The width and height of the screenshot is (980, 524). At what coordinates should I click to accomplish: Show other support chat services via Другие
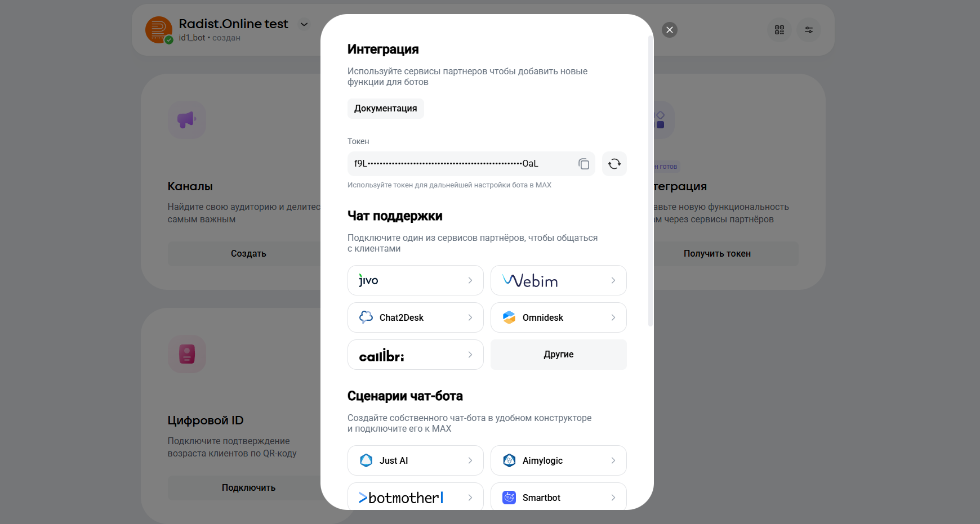(558, 355)
